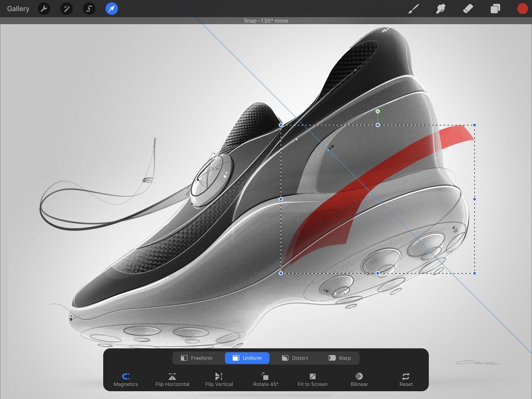
Task: Select the Brush tool
Action: coord(413,8)
